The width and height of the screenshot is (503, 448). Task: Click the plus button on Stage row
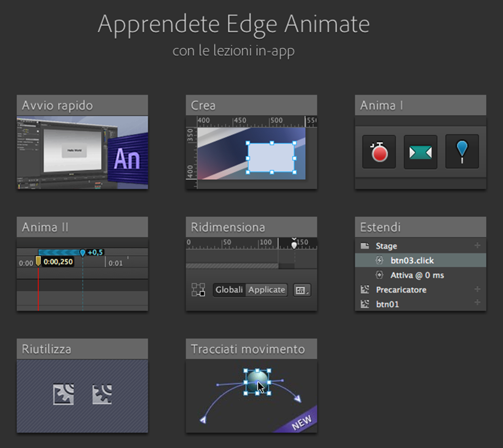(477, 245)
